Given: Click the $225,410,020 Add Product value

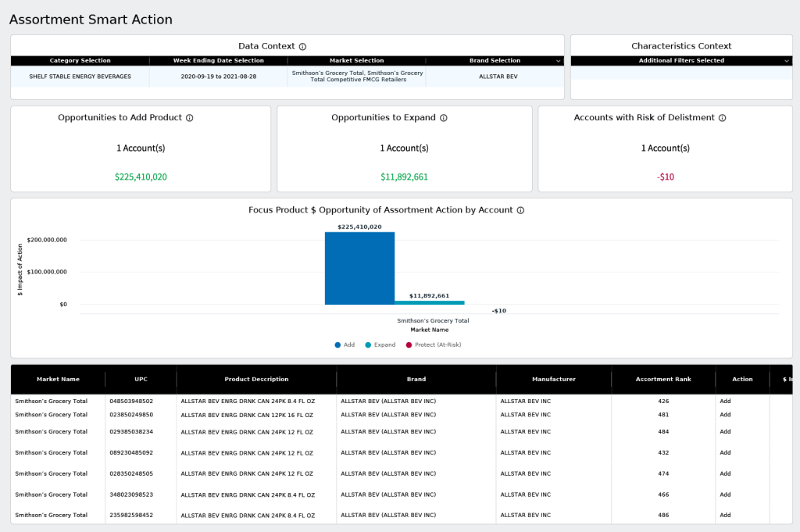Looking at the screenshot, I should click(141, 177).
